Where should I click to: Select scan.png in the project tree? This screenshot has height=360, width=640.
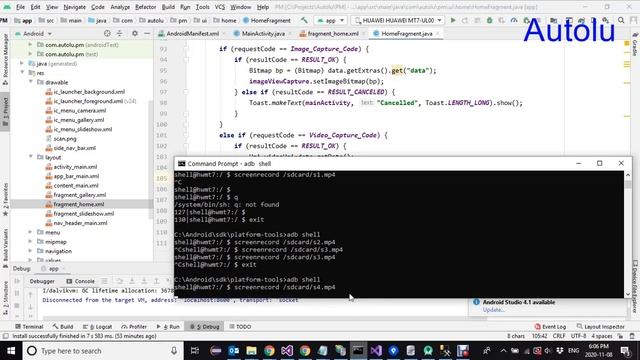[x=65, y=138]
